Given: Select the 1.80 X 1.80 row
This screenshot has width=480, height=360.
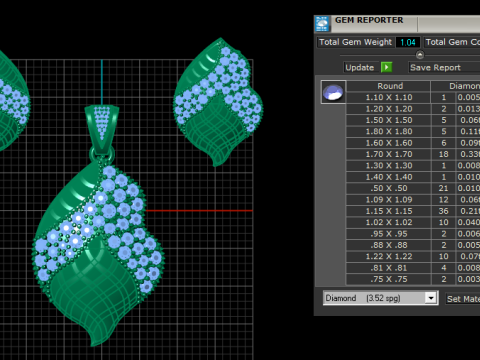Looking at the screenshot, I should [x=413, y=131].
